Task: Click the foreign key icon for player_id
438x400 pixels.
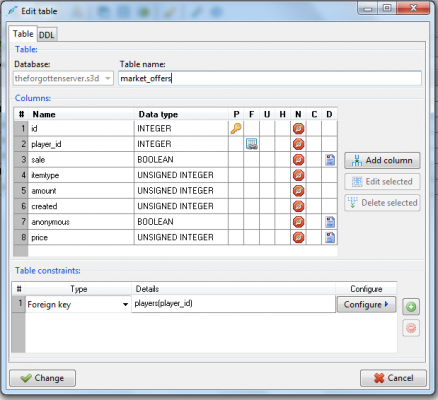Action: [x=252, y=144]
